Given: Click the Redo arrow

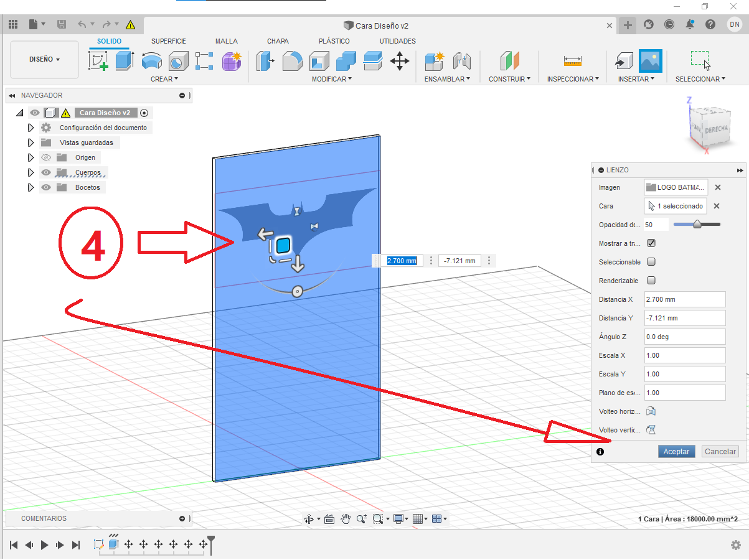Looking at the screenshot, I should (x=106, y=25).
